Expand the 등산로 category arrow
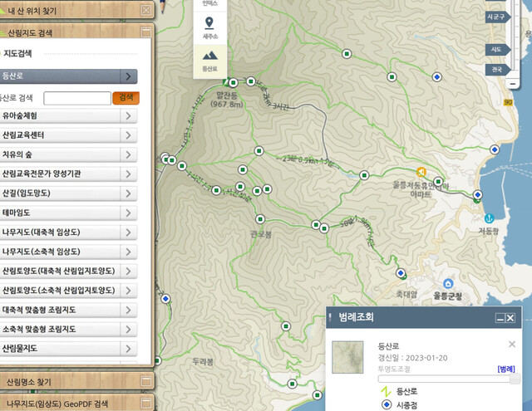The width and height of the screenshot is (532, 411). click(x=128, y=76)
